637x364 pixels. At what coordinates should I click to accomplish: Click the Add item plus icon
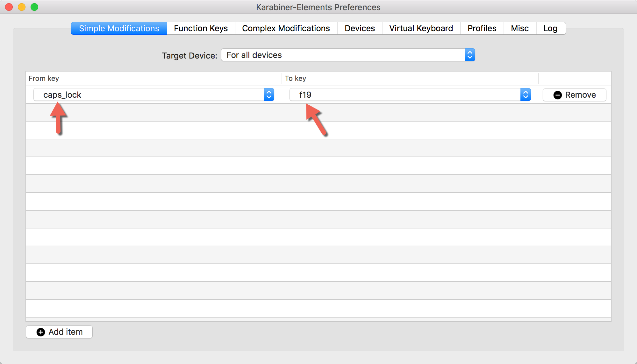click(41, 332)
